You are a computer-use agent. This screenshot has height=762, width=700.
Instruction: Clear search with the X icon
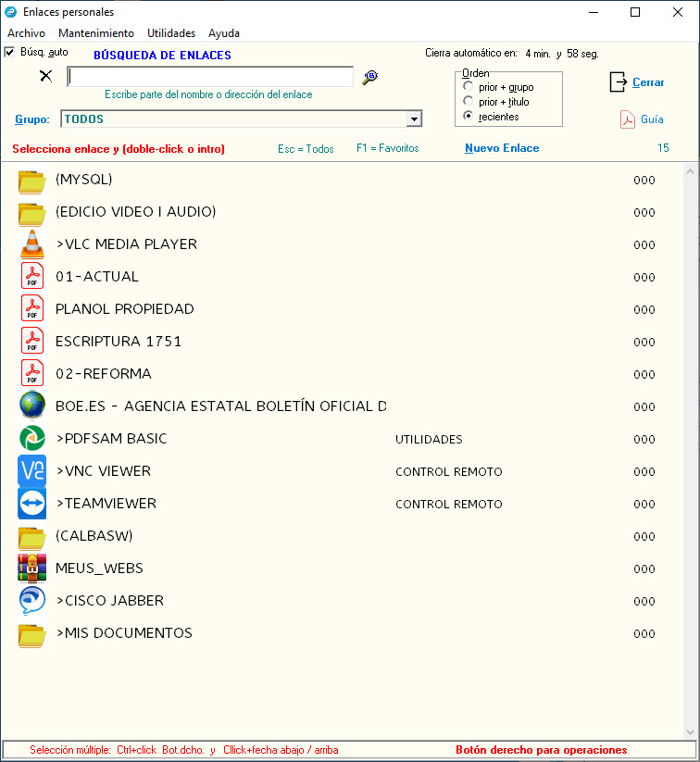45,76
